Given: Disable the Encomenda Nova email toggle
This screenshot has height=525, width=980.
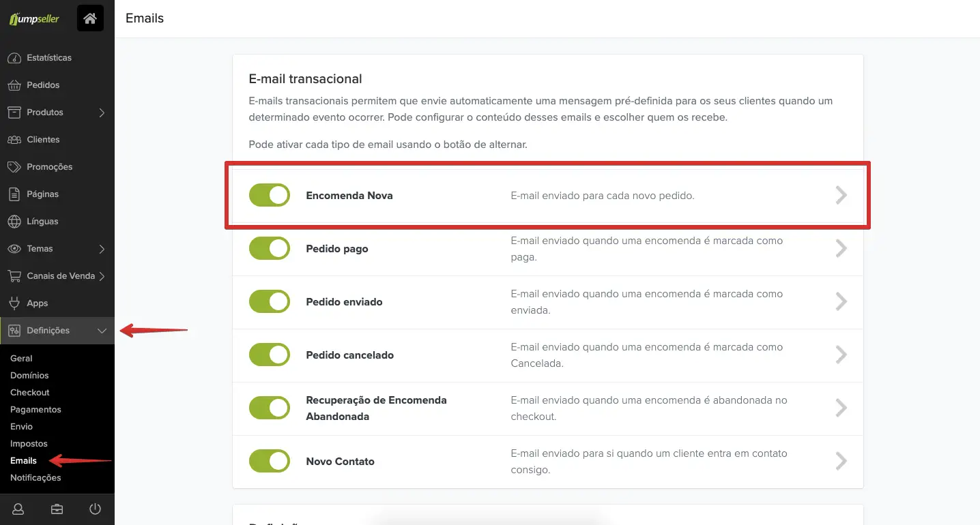Looking at the screenshot, I should (x=270, y=196).
